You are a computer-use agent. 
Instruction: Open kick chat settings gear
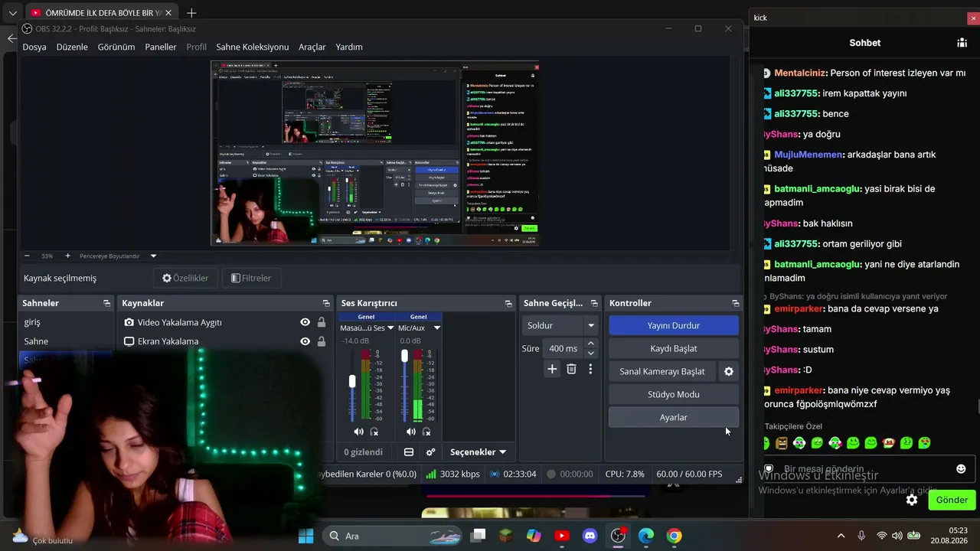click(x=912, y=500)
